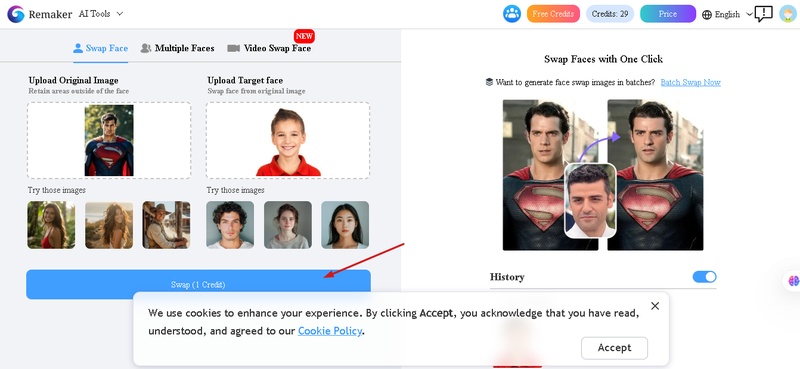
Task: Select the sunset woman sample image
Action: 109,225
